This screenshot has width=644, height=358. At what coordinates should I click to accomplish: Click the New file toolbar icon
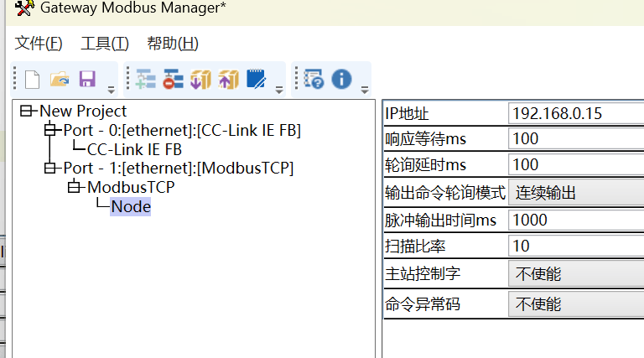pos(32,80)
